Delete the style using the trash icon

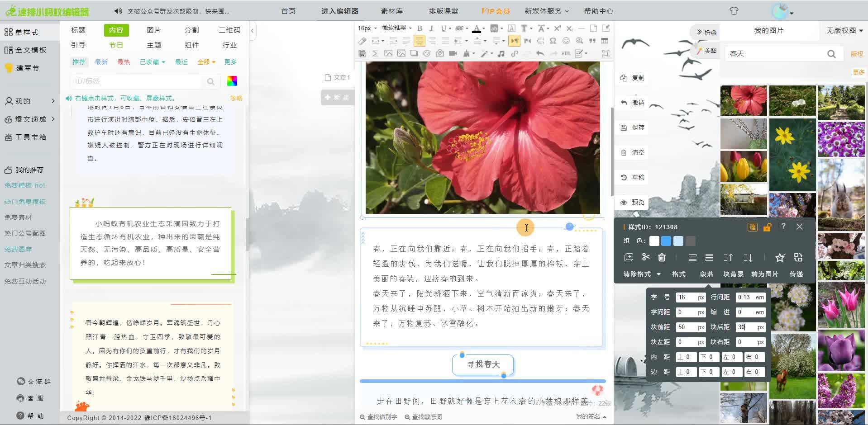point(662,257)
